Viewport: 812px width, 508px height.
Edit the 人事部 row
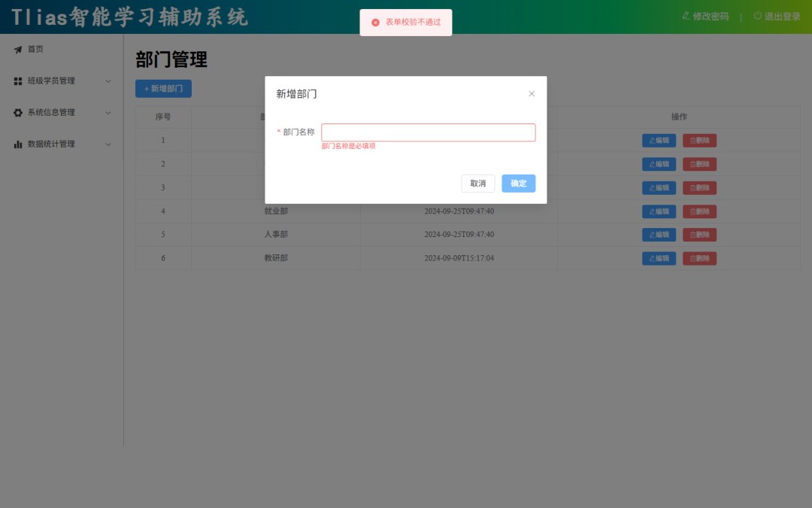click(659, 235)
